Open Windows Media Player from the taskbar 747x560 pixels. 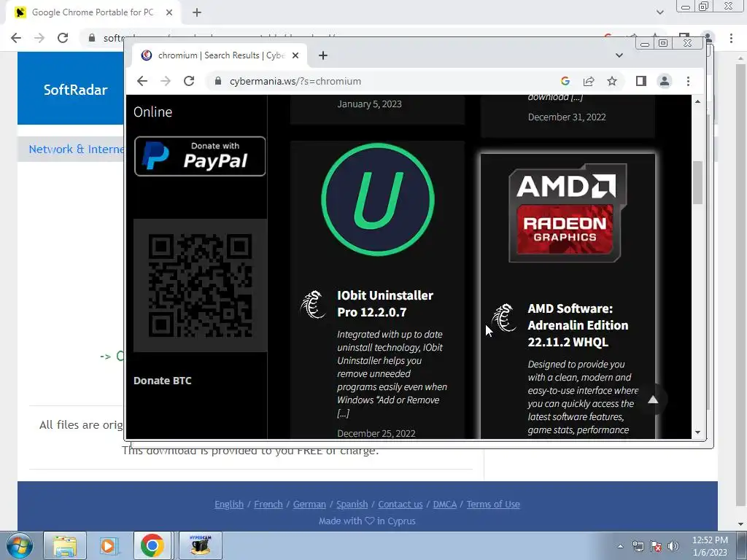[108, 545]
